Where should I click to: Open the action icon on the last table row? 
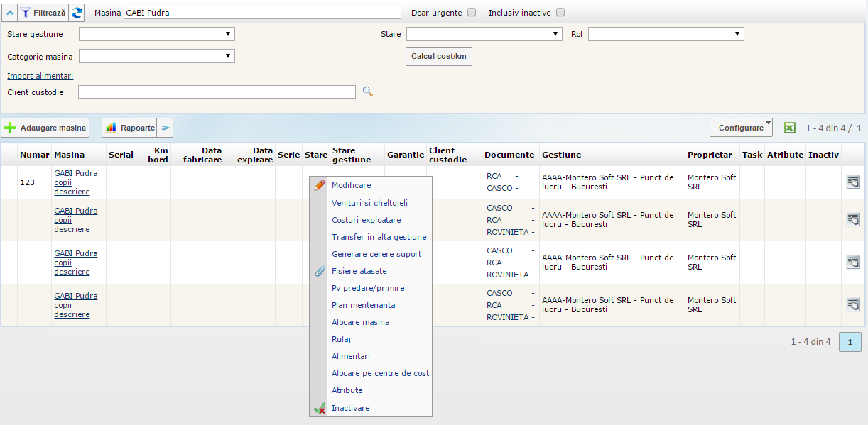point(853,305)
